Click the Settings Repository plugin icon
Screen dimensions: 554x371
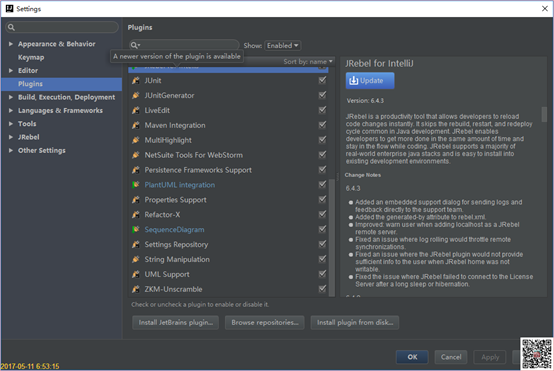[136, 245]
